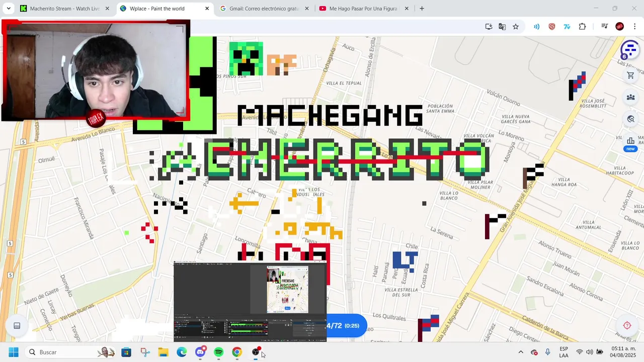Open a new tab with the plus button
644x362 pixels.
click(x=422, y=9)
